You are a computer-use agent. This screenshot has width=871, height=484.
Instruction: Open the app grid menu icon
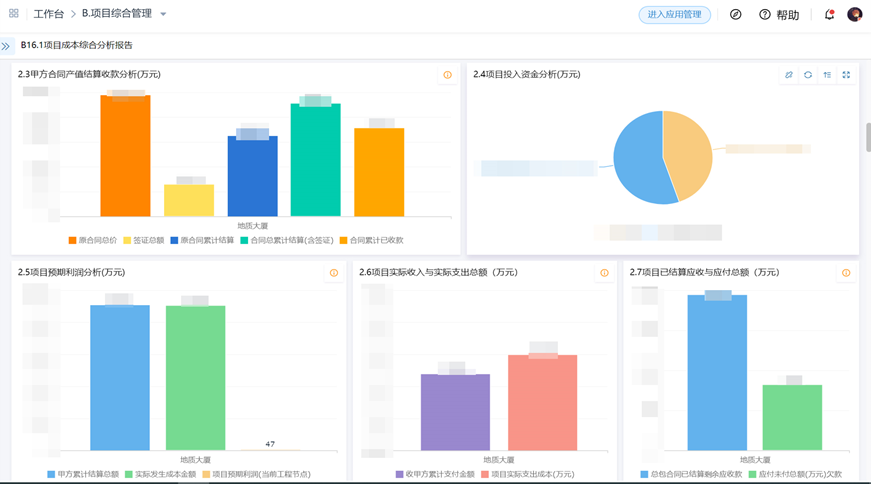tap(14, 14)
